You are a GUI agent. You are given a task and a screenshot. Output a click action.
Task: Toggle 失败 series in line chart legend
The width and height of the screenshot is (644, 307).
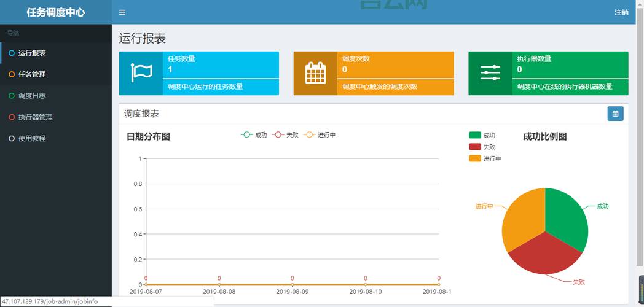[x=285, y=135]
